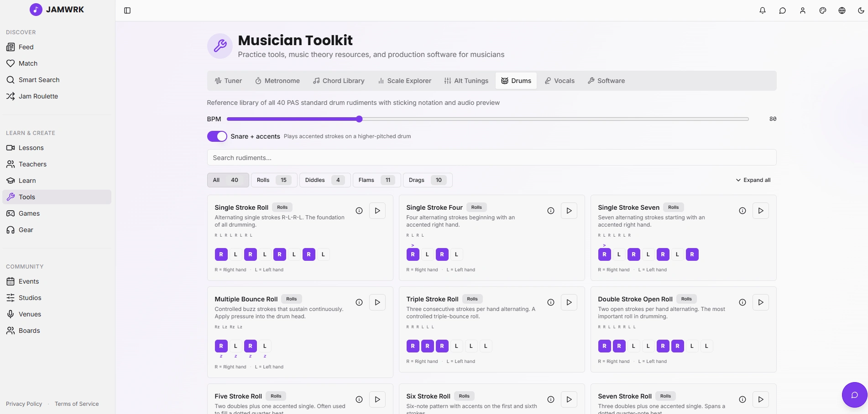868x414 pixels.
Task: Open Privacy Policy link
Action: (x=24, y=404)
